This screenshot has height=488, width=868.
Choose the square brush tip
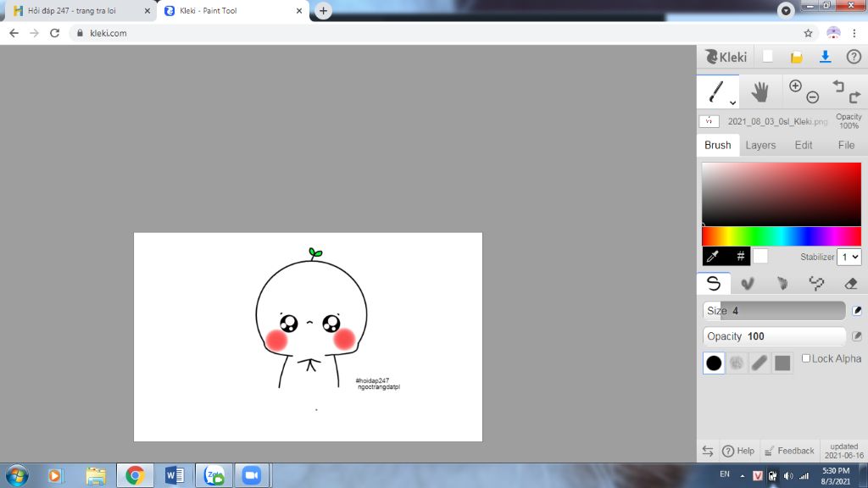[782, 363]
